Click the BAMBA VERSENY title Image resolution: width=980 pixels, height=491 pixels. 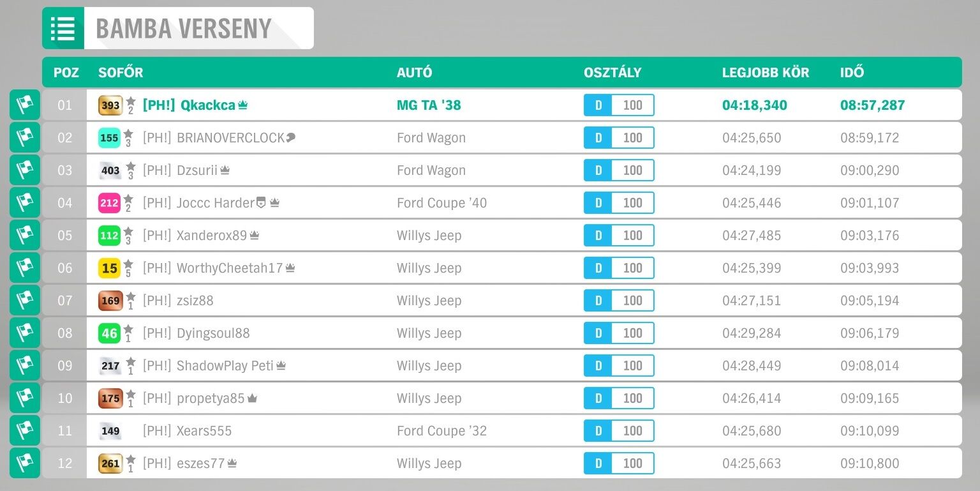click(184, 29)
